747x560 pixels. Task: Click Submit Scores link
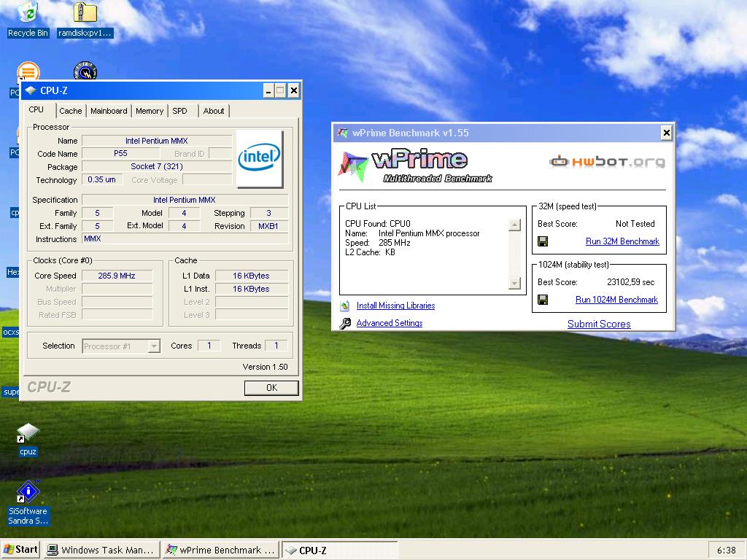[599, 324]
